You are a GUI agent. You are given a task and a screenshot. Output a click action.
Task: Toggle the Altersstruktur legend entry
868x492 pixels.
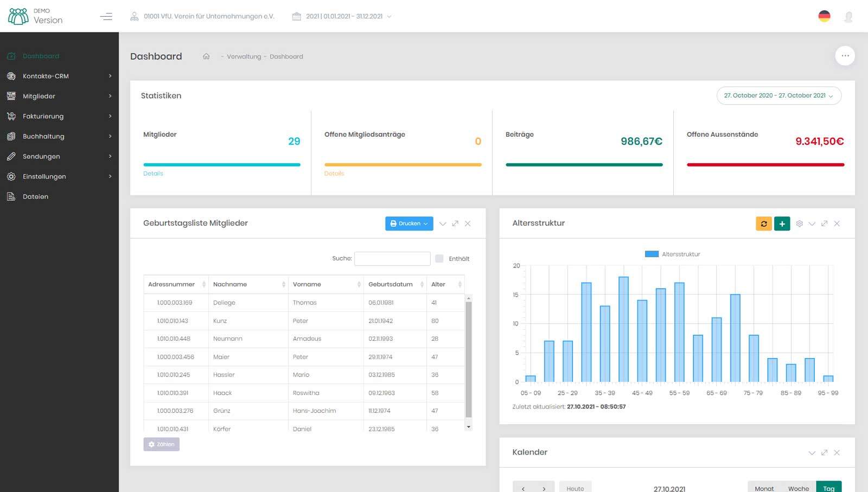coord(672,254)
